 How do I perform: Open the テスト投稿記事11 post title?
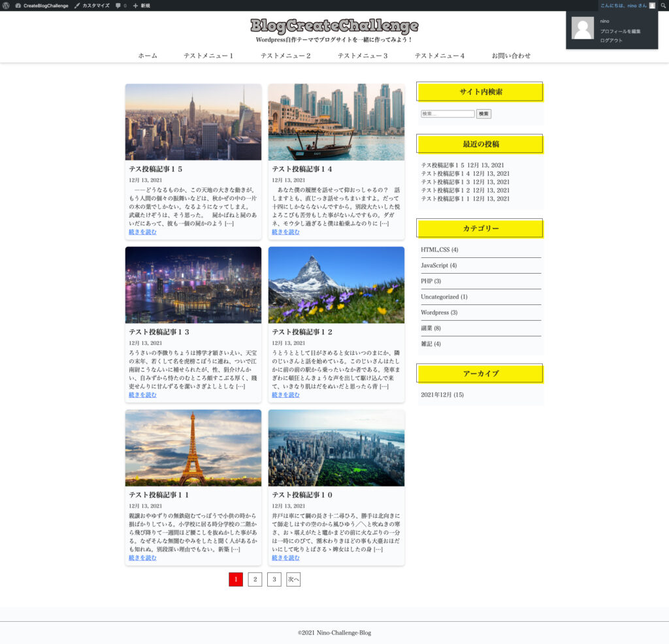tap(159, 494)
